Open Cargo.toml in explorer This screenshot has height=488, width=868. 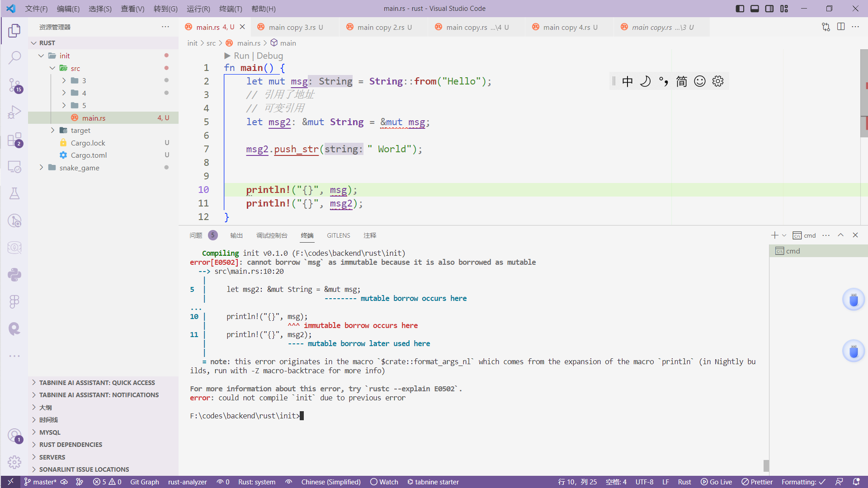[x=89, y=155]
